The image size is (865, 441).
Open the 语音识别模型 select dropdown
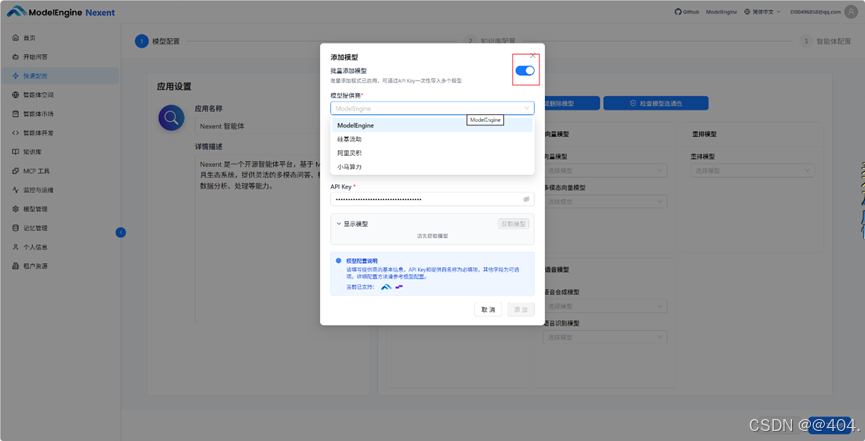click(x=605, y=337)
